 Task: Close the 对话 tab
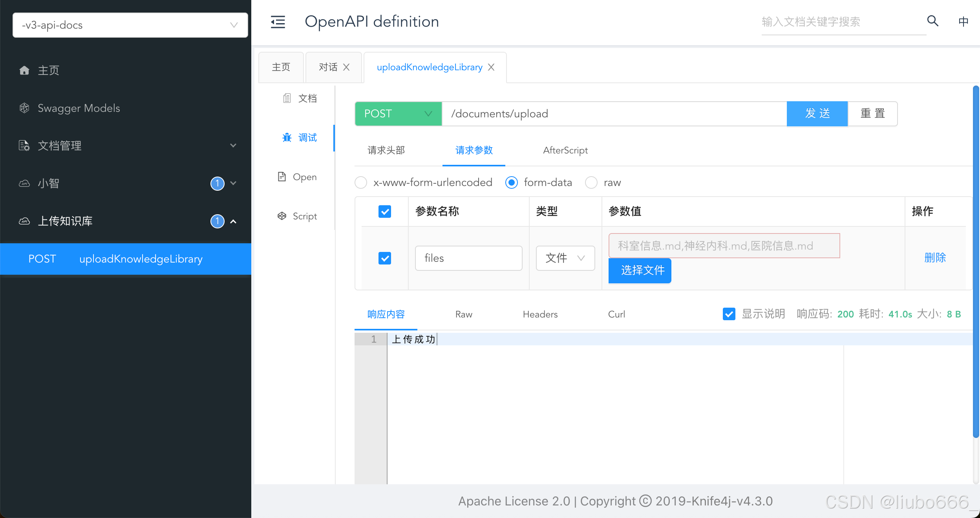pos(346,67)
